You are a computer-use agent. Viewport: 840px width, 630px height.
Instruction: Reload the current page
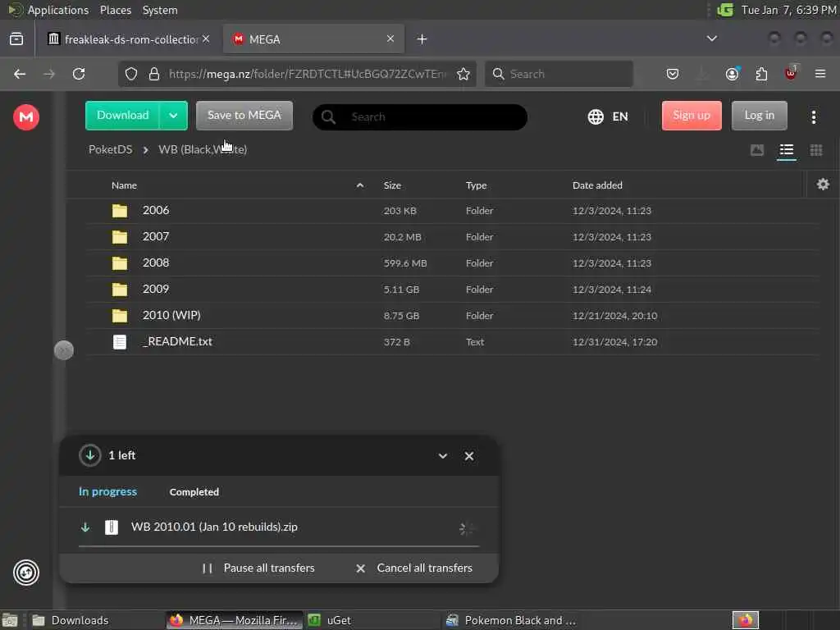tap(79, 74)
